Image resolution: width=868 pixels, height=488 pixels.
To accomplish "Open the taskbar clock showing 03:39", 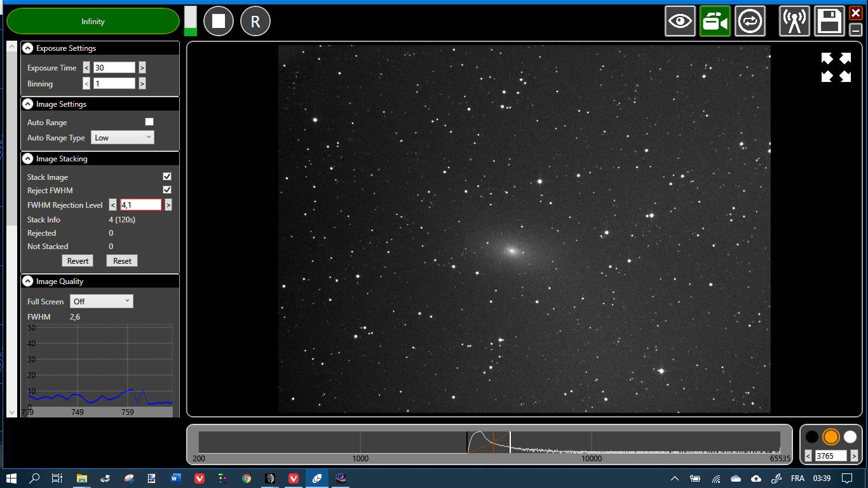I will click(x=822, y=478).
